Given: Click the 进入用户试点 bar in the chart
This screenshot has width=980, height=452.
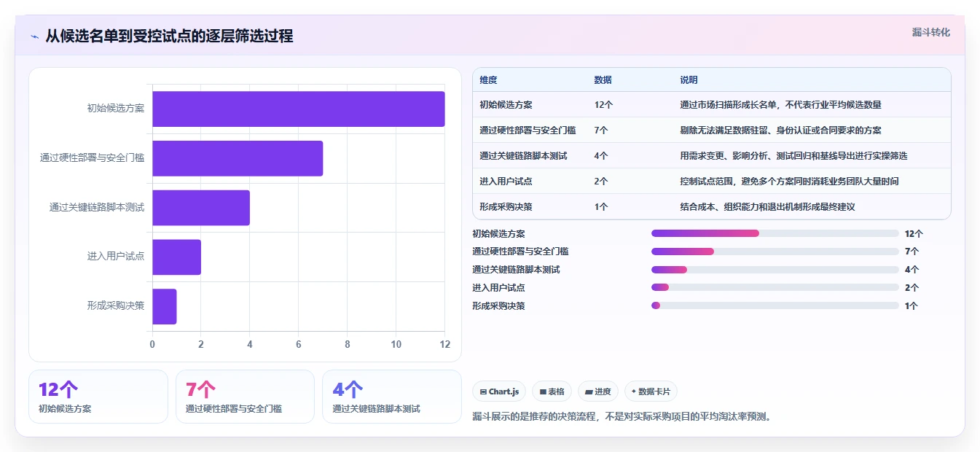Looking at the screenshot, I should [176, 257].
